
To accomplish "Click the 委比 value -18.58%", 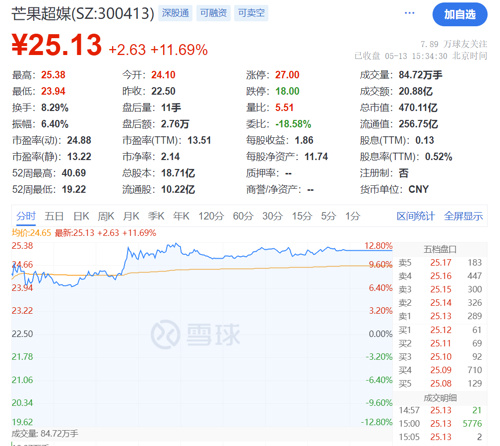I will click(293, 124).
